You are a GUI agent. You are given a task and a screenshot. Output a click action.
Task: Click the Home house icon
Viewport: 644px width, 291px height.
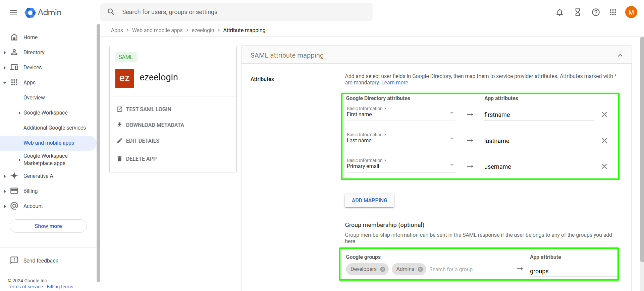pos(14,37)
